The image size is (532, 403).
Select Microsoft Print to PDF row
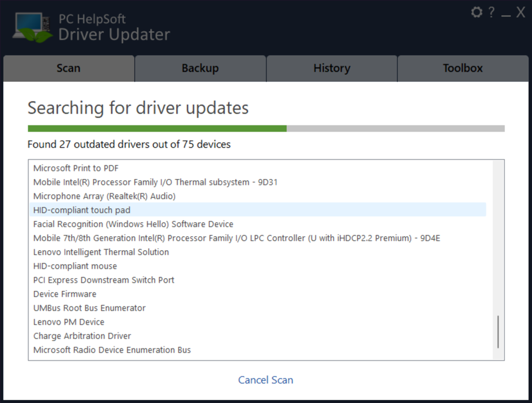tap(258, 168)
